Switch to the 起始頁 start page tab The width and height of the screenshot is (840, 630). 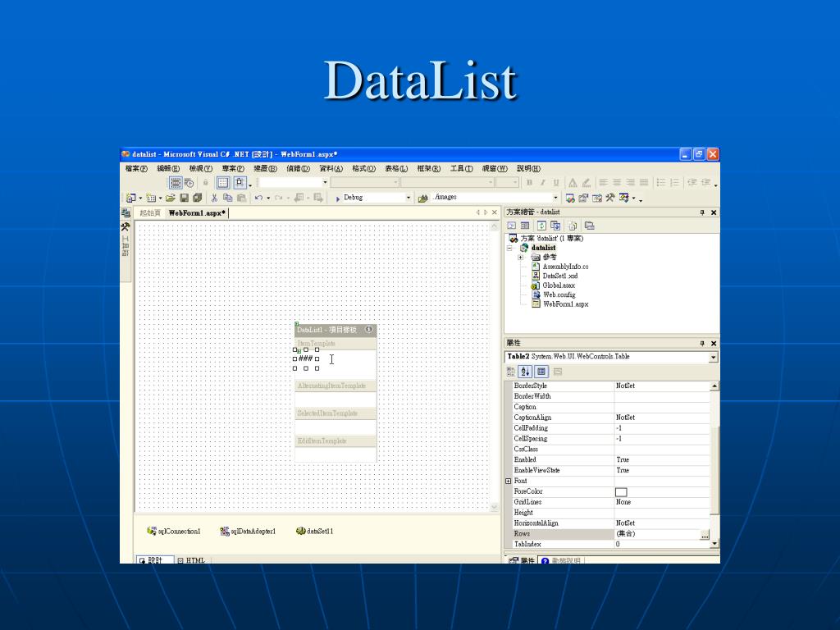coord(150,213)
